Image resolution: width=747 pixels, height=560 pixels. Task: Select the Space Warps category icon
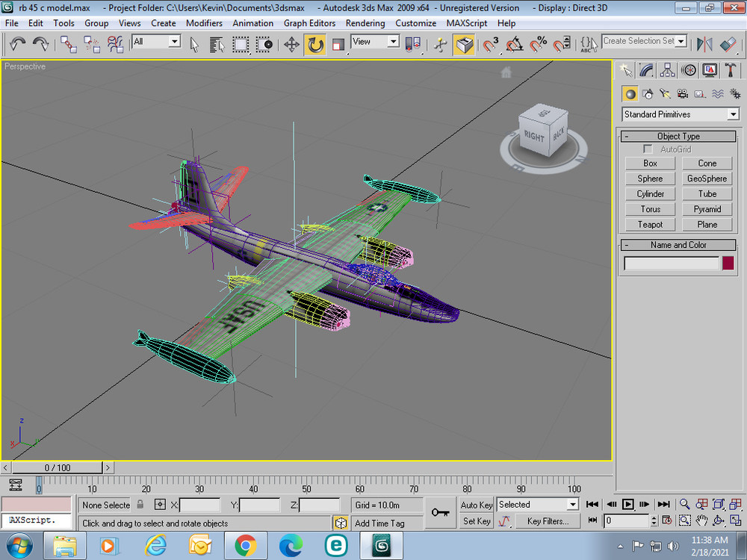click(x=717, y=94)
